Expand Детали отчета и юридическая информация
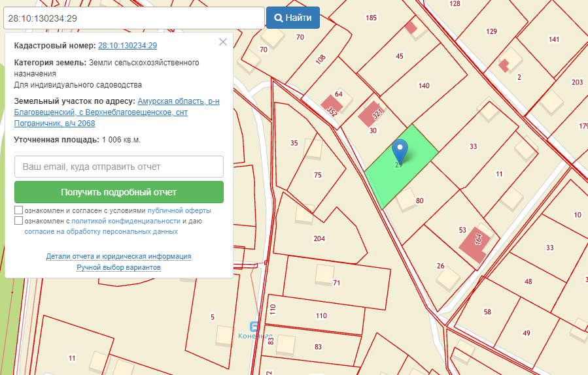The width and height of the screenshot is (588, 375). coord(118,256)
